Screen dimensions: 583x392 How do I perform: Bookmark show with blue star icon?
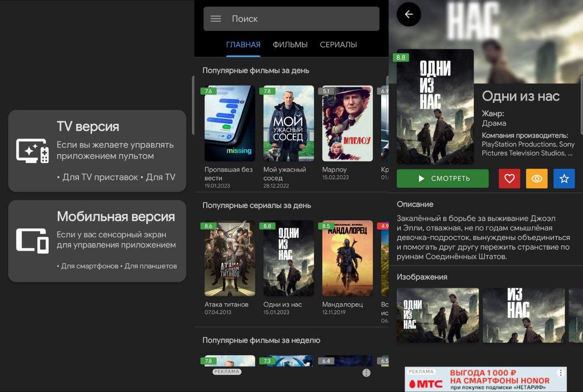[x=564, y=178]
